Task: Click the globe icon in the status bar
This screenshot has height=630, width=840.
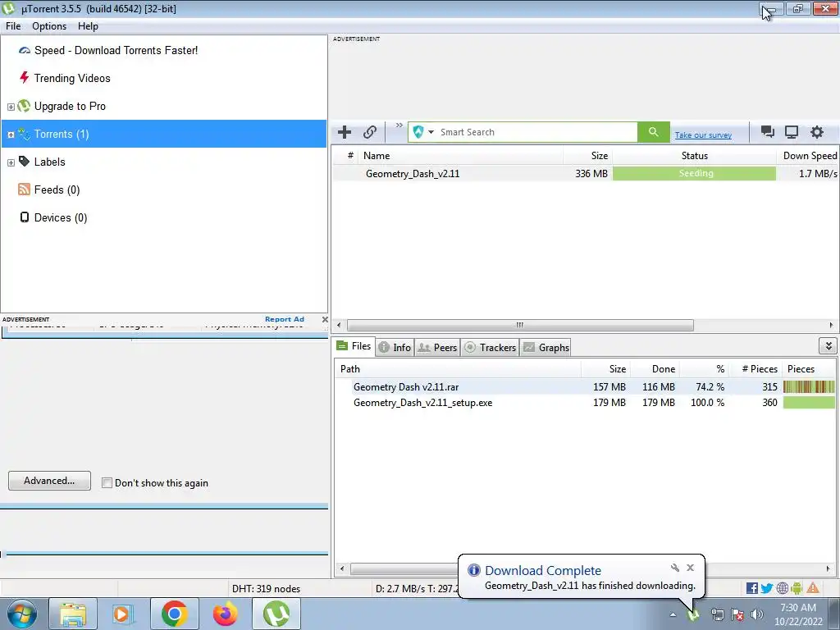Action: click(x=782, y=588)
